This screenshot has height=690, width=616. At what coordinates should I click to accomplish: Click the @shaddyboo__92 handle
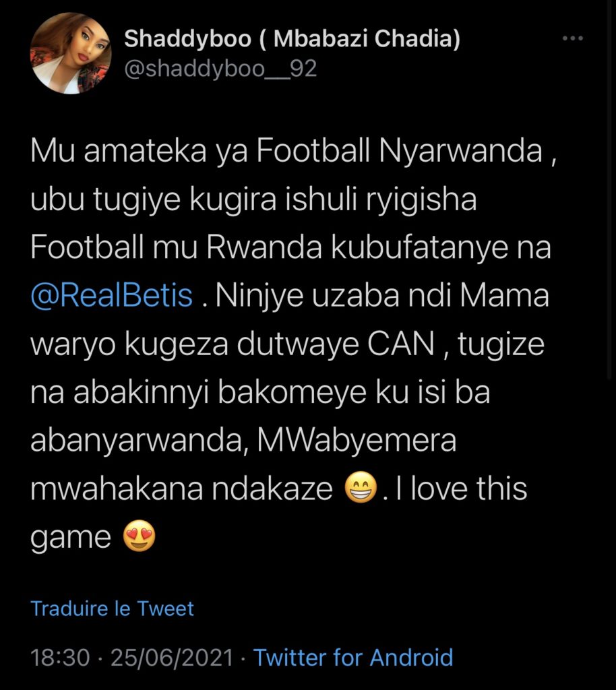tap(220, 68)
